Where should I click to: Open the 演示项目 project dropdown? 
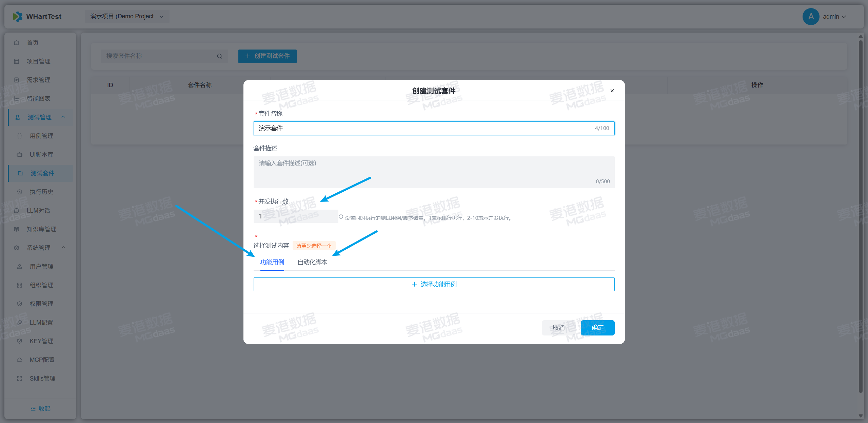(127, 17)
